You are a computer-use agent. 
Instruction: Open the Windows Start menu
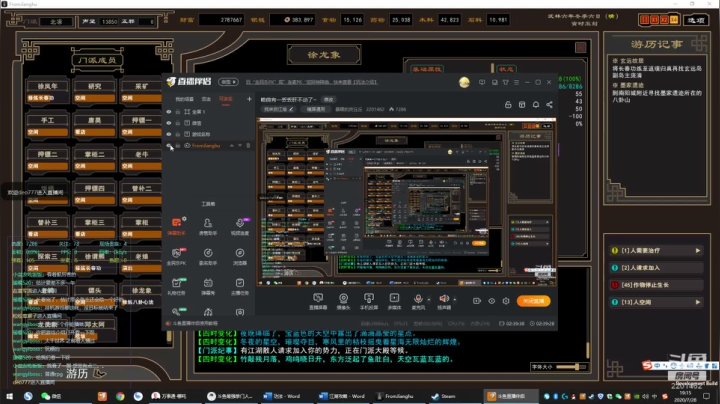[9, 396]
